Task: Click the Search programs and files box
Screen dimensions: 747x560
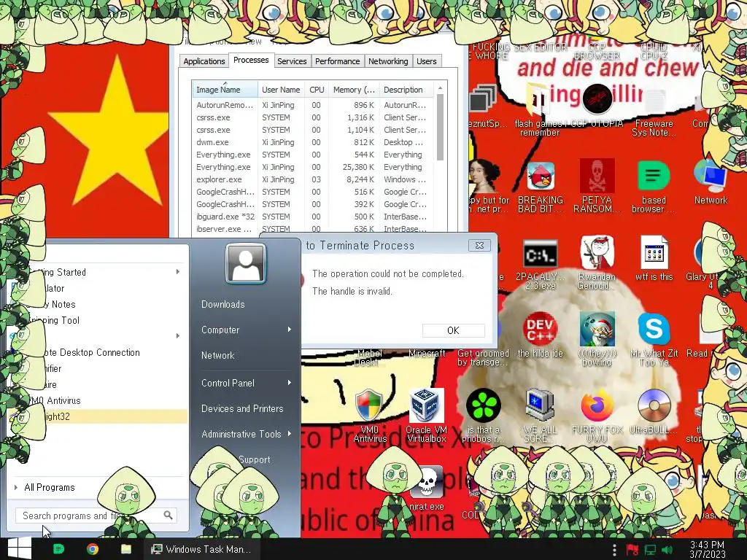Action: tap(96, 516)
